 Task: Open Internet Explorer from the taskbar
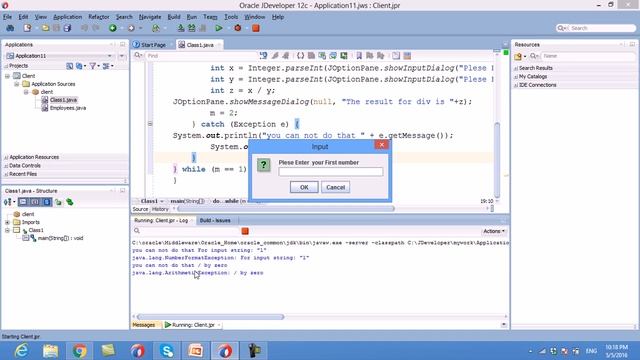pyautogui.click(x=21, y=351)
